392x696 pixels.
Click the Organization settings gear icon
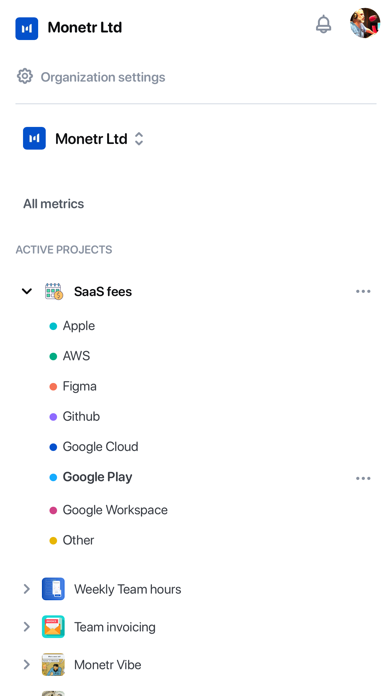pos(25,76)
